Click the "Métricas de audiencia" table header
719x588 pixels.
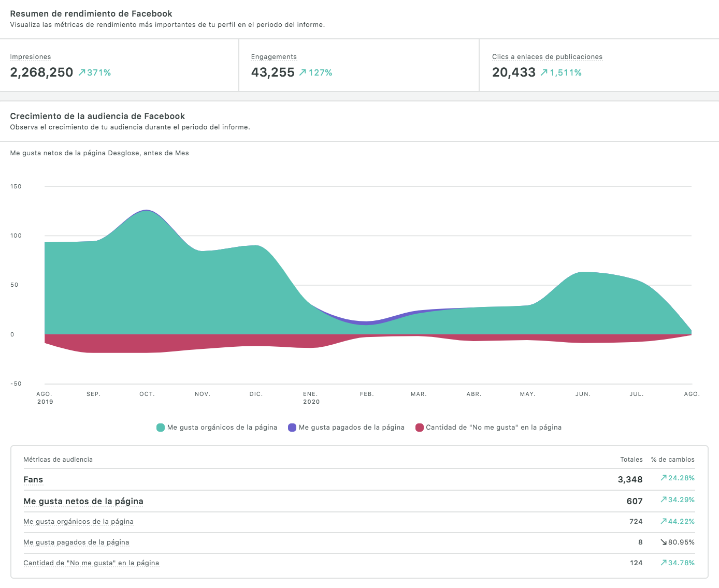click(x=58, y=460)
